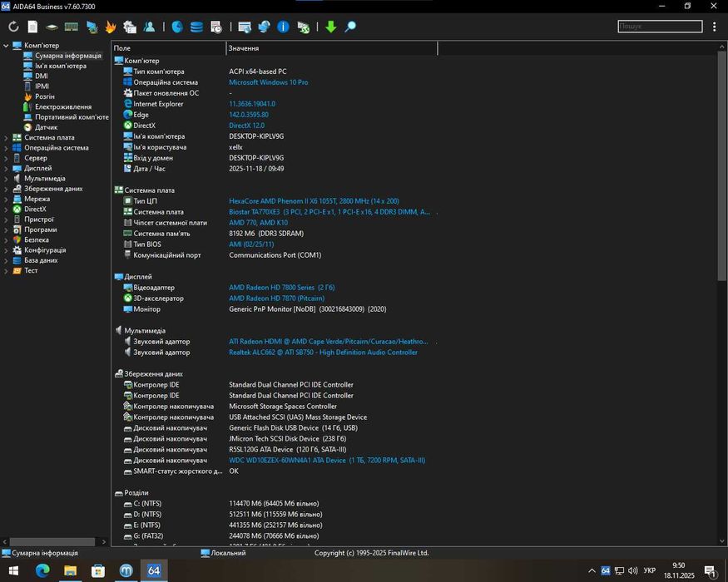Click the green download arrow toolbar icon
The image size is (728, 582).
pos(330,27)
